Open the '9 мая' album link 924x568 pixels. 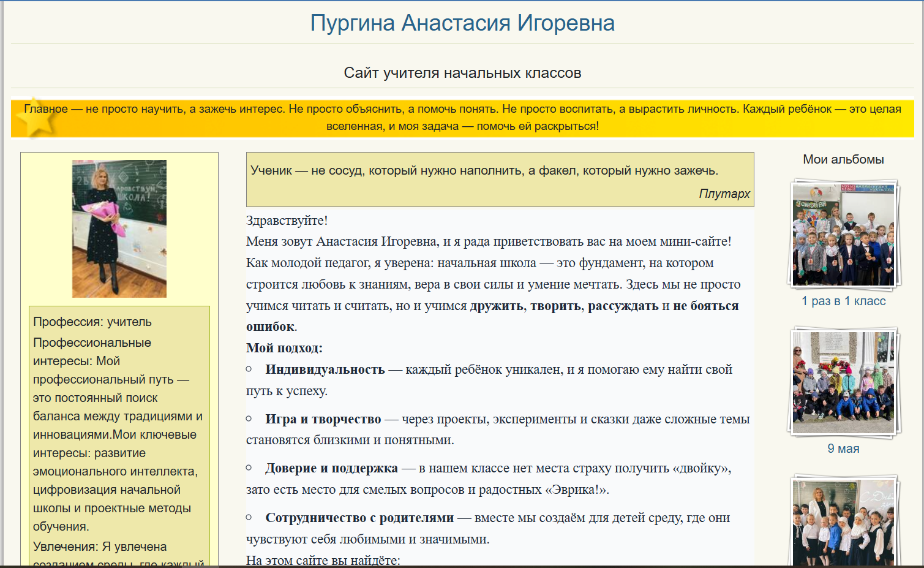(843, 449)
